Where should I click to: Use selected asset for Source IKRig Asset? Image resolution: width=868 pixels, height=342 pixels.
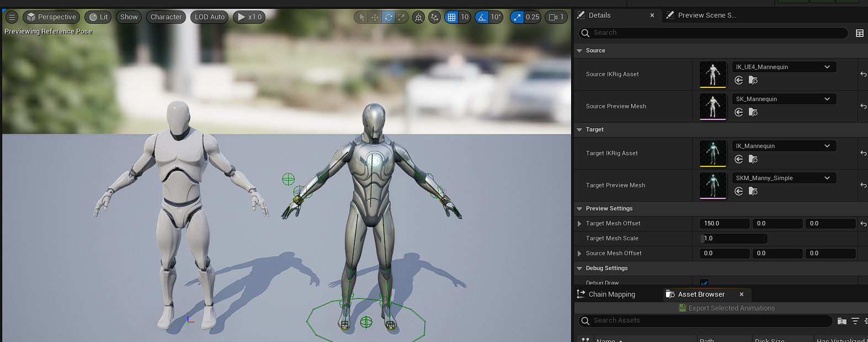click(739, 81)
